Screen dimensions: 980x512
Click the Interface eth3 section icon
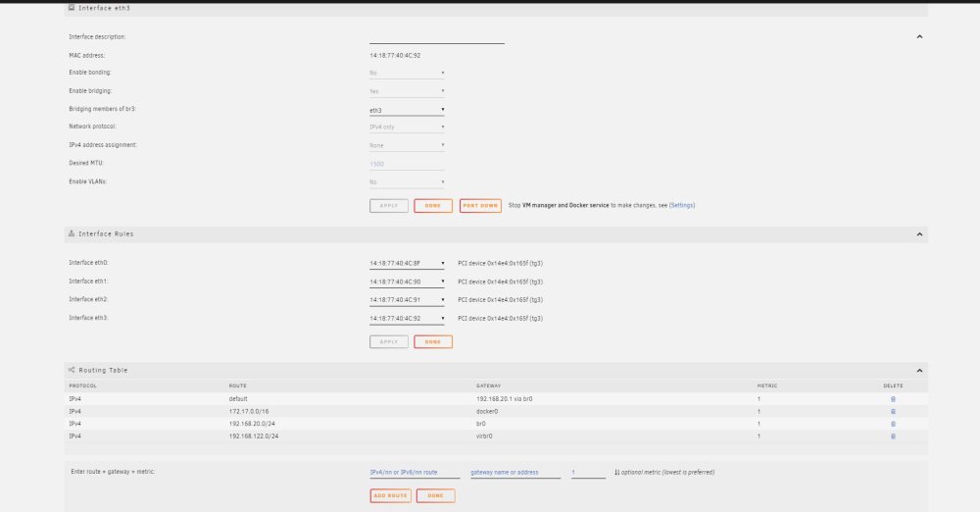pyautogui.click(x=72, y=8)
